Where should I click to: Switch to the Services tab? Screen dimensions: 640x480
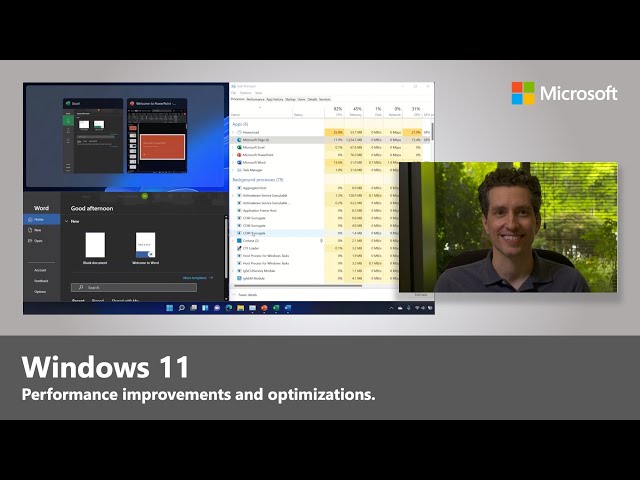click(325, 100)
